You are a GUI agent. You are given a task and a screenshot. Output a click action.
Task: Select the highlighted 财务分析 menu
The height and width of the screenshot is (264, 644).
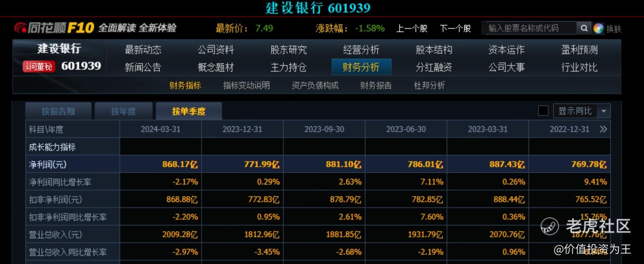pyautogui.click(x=361, y=67)
